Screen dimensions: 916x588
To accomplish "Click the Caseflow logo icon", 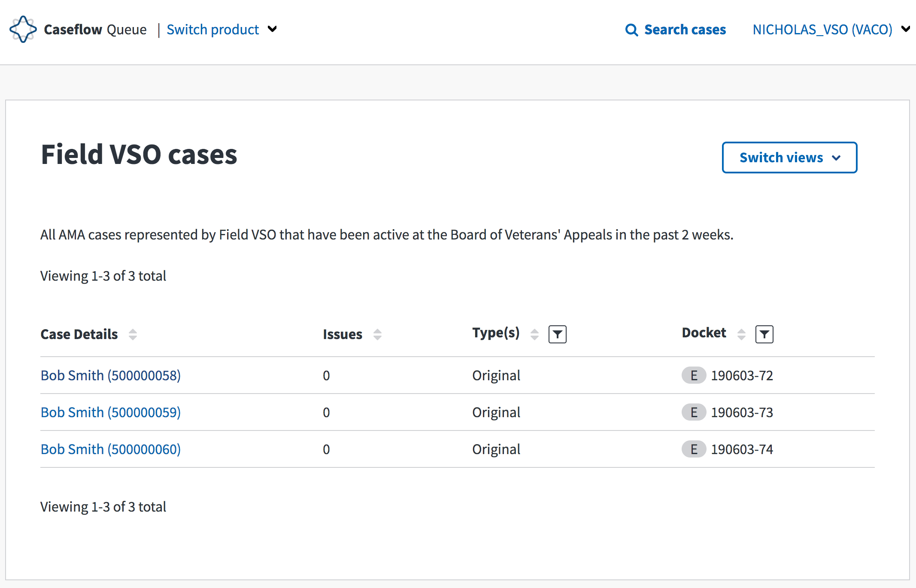I will coord(23,29).
